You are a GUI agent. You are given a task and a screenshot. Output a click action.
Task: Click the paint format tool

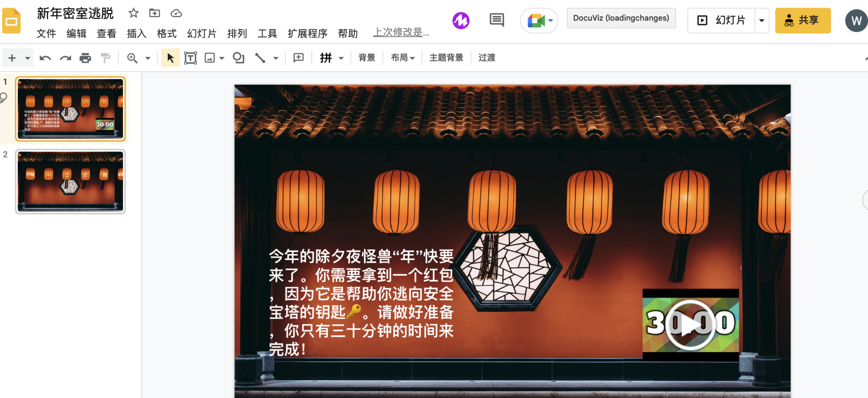point(106,58)
